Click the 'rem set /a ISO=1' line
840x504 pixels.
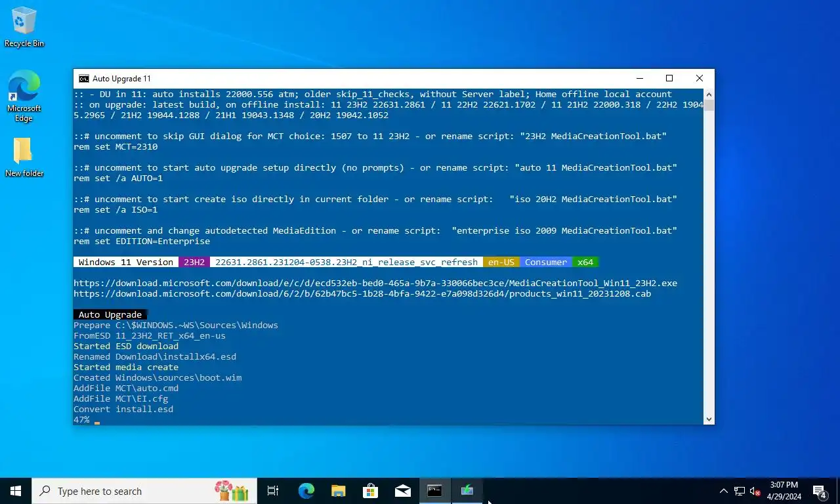(x=115, y=209)
